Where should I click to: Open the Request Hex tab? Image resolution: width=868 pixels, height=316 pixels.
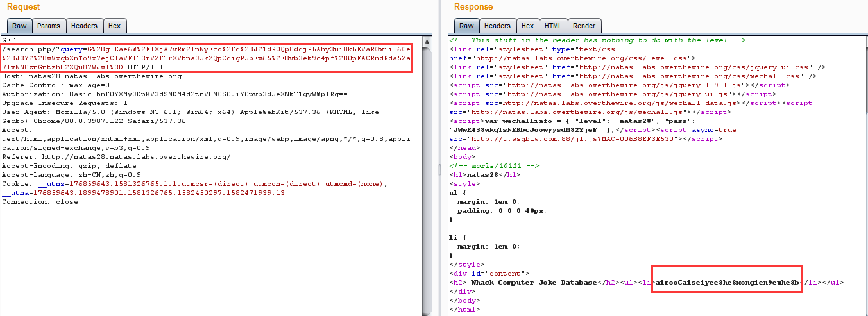[114, 26]
